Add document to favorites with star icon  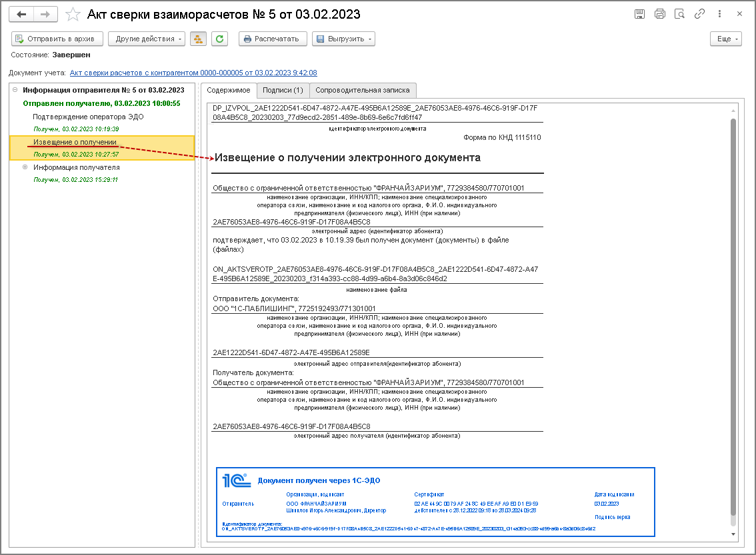pos(73,15)
